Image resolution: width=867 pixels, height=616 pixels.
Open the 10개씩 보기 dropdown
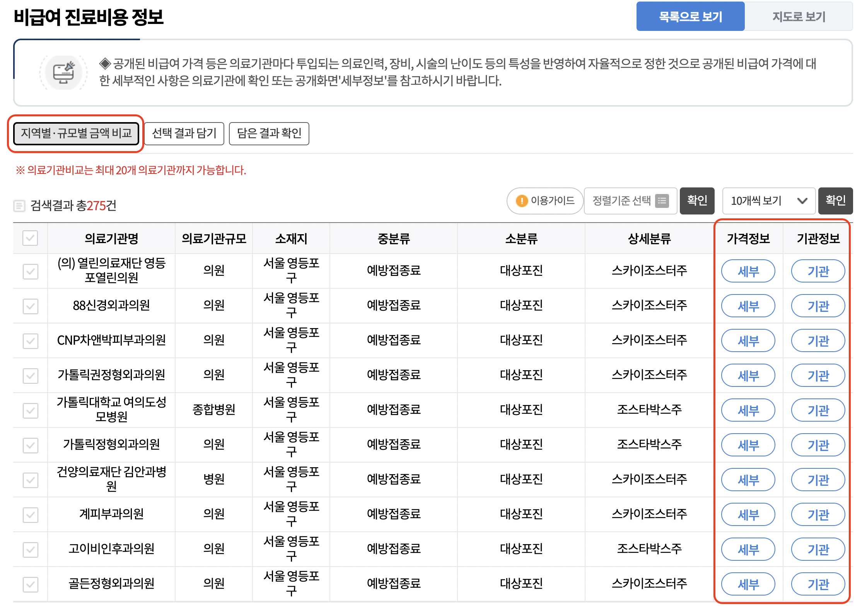tap(768, 201)
